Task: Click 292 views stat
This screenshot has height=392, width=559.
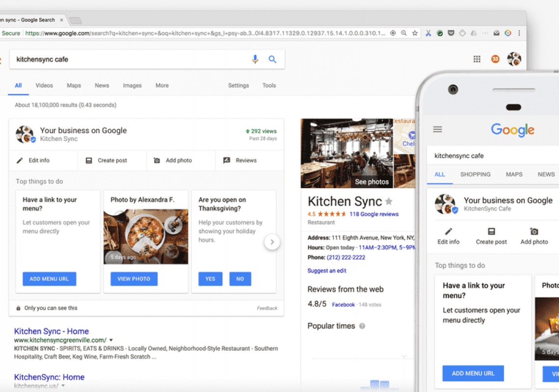Action: pos(261,131)
